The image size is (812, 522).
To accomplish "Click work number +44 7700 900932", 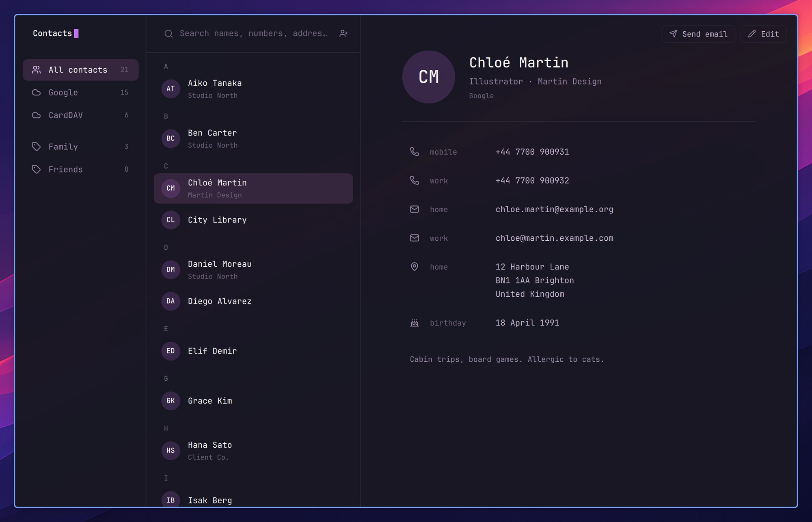I will click(532, 181).
